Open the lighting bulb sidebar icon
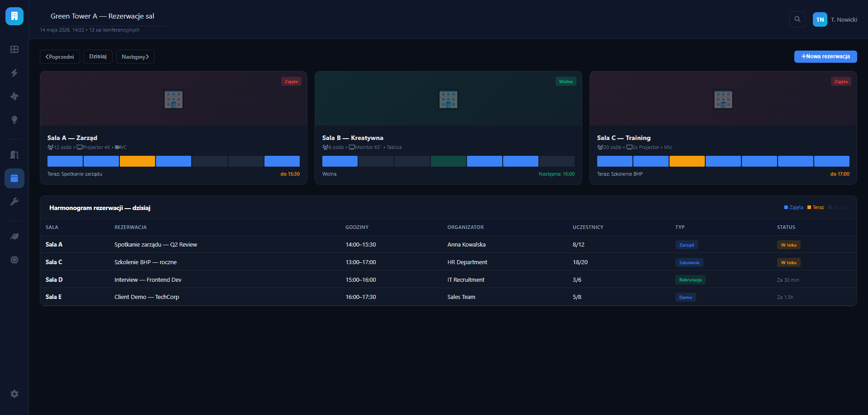Screen dimensions: 868x415 pos(14,120)
